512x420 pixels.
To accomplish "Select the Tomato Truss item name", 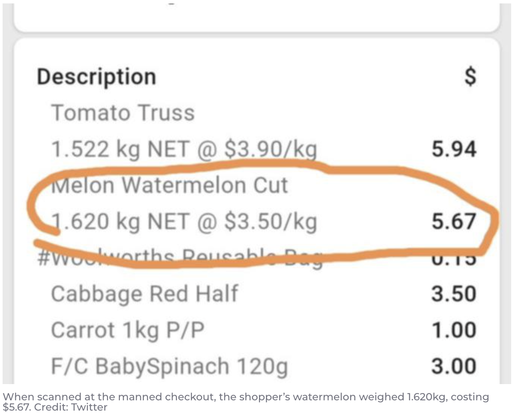I will pyautogui.click(x=123, y=112).
